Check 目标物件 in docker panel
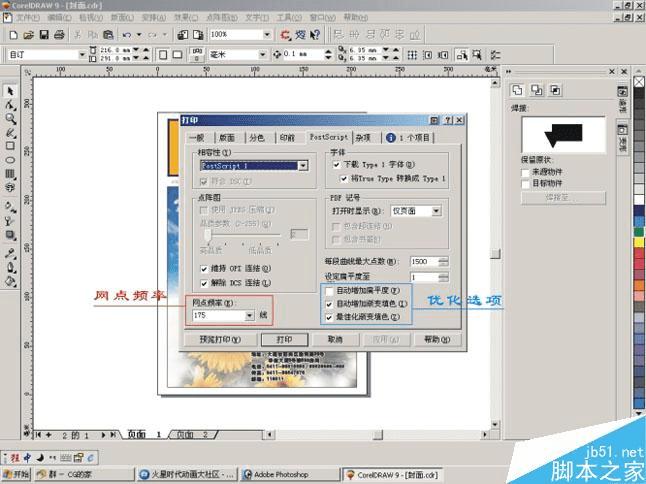Screen dimensions: 646x484 point(525,184)
